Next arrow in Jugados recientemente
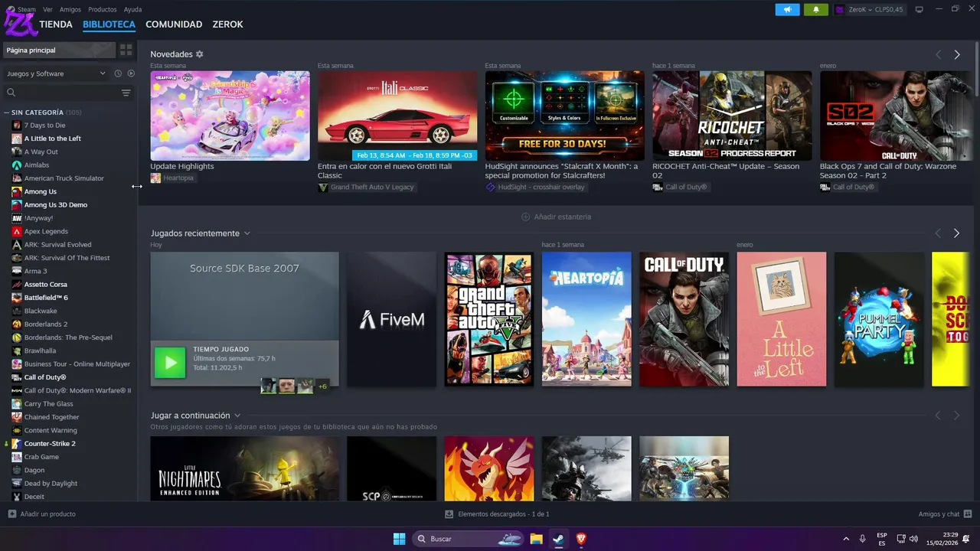The width and height of the screenshot is (980, 551). point(957,233)
